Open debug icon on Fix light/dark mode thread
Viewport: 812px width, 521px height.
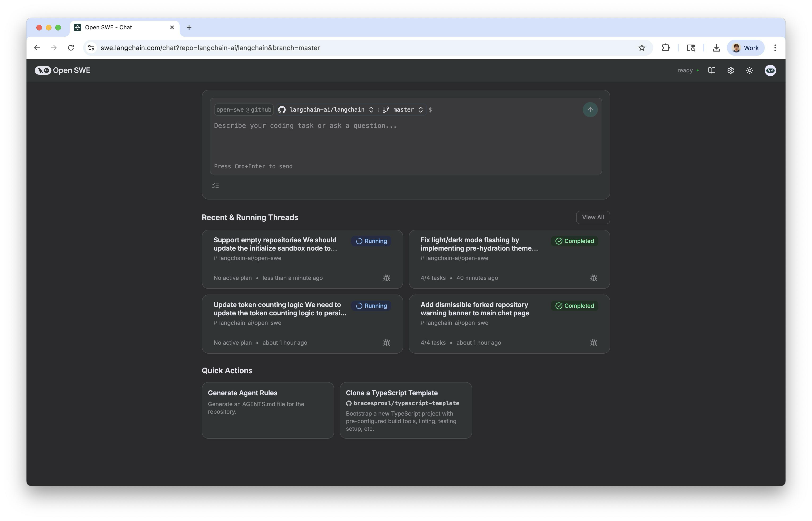click(593, 278)
